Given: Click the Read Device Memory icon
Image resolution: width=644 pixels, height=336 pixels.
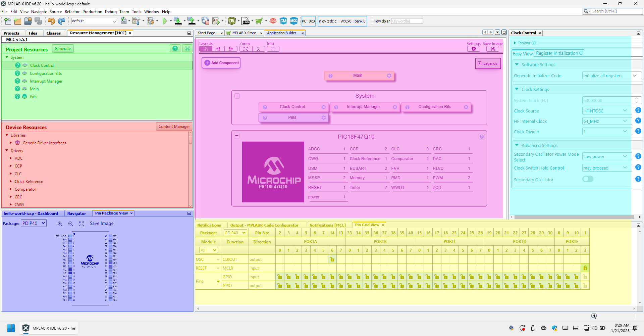Looking at the screenshot, I should click(192, 21).
